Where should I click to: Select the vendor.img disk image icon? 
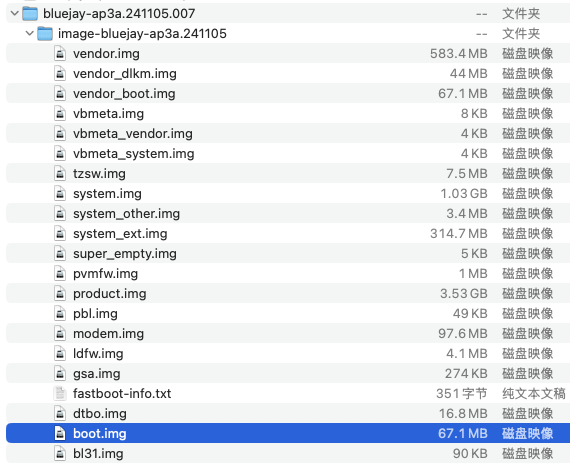(x=60, y=53)
